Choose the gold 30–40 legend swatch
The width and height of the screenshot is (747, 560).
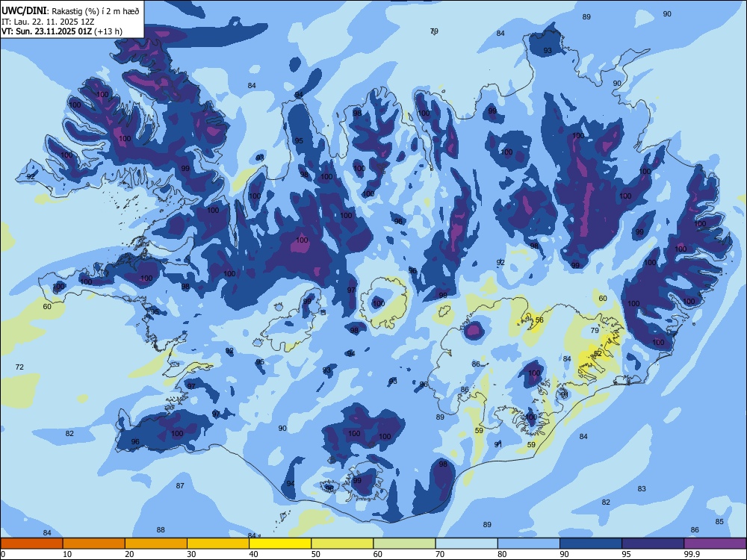218,544
